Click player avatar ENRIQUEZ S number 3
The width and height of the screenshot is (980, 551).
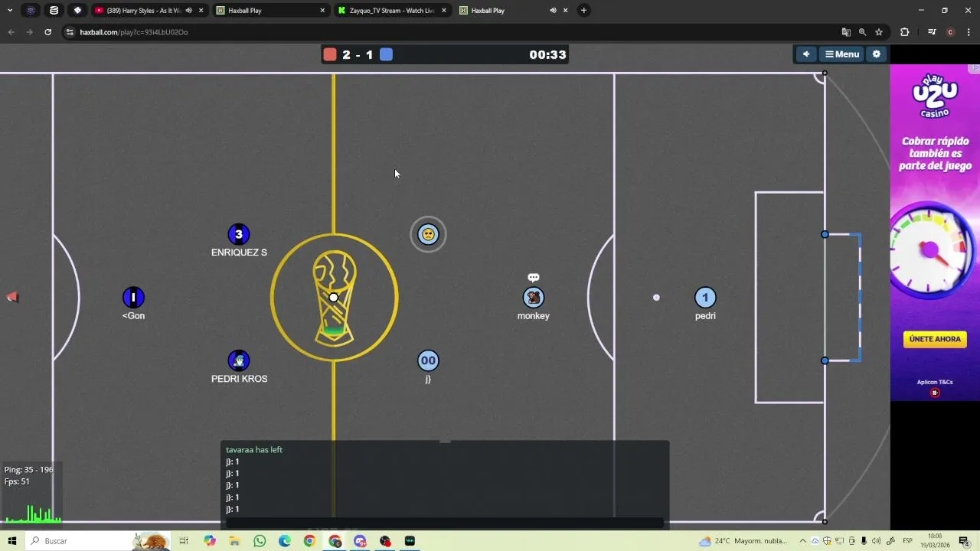239,234
